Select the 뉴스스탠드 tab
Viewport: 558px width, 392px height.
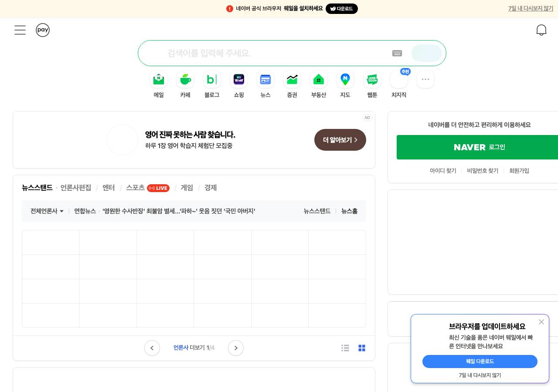coord(37,188)
